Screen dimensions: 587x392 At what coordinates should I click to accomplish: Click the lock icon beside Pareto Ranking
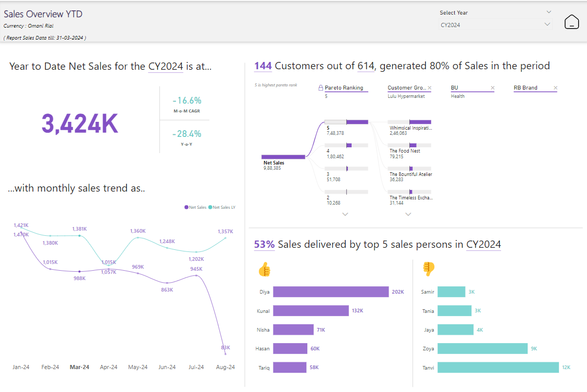pyautogui.click(x=320, y=88)
